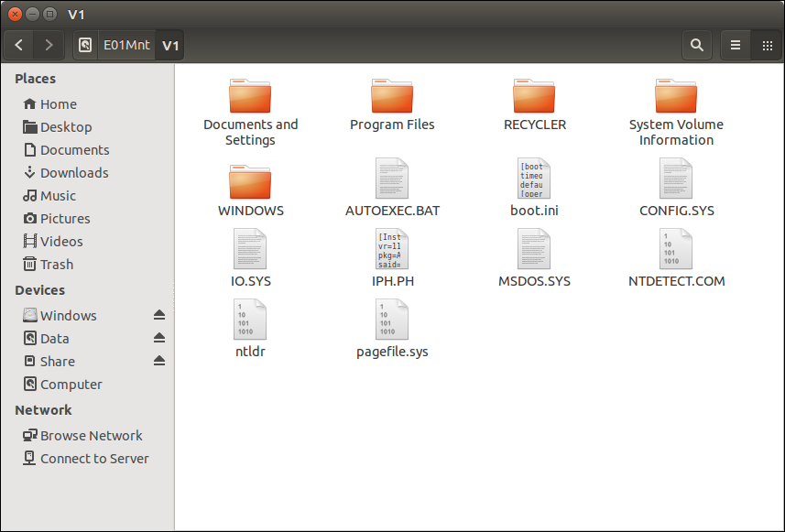785x532 pixels.
Task: Open Computer in the Devices list
Action: point(88,385)
